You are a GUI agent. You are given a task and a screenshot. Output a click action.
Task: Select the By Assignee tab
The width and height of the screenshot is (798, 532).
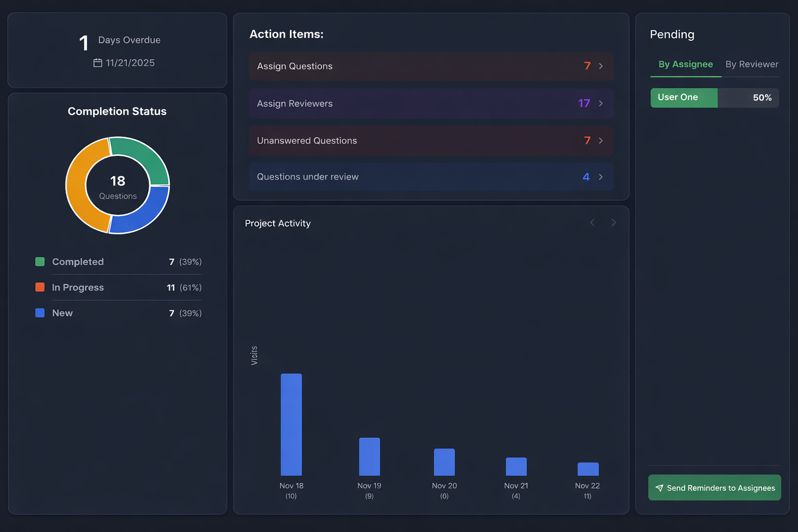(685, 64)
